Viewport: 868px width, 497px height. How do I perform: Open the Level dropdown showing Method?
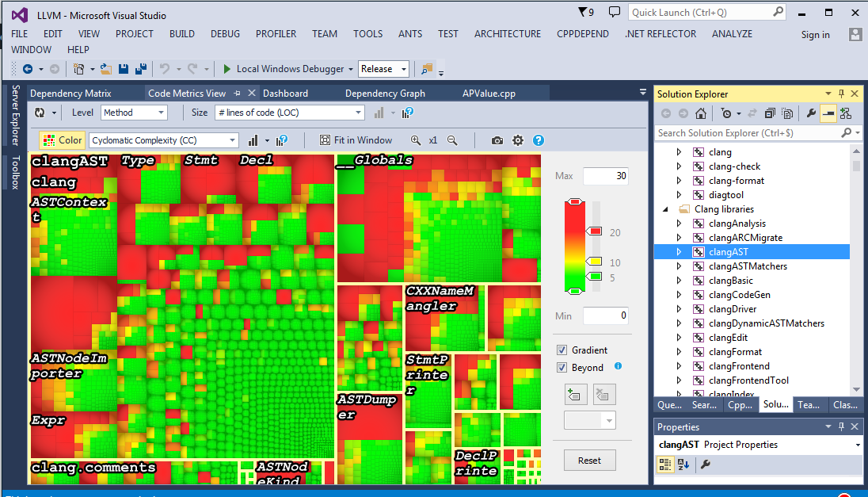[x=134, y=113]
